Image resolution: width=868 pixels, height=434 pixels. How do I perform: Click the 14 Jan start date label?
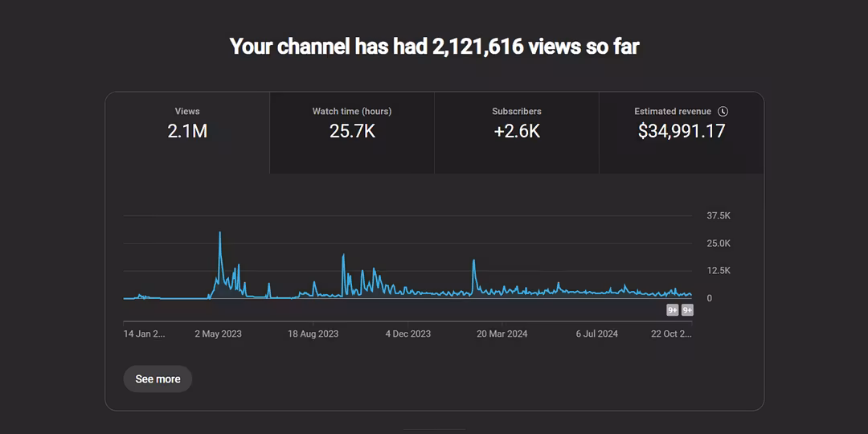click(144, 334)
